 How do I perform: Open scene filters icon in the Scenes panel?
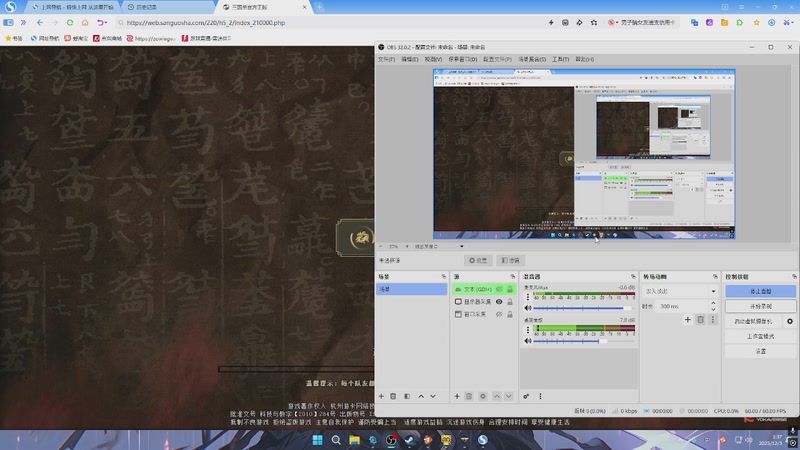[x=407, y=396]
